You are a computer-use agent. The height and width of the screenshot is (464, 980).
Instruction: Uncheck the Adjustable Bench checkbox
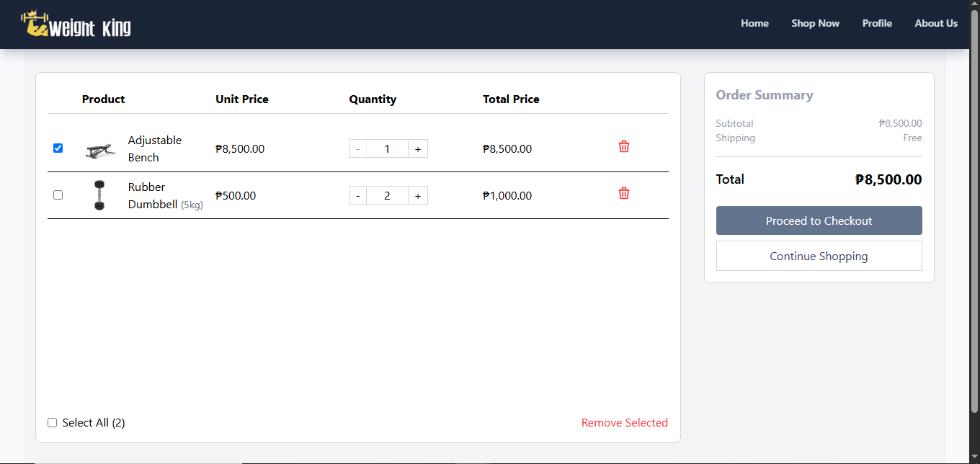[x=58, y=148]
